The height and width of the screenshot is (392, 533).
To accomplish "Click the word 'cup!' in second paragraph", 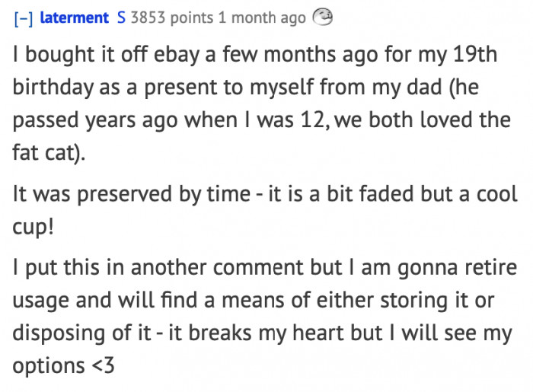I will 30,228.
